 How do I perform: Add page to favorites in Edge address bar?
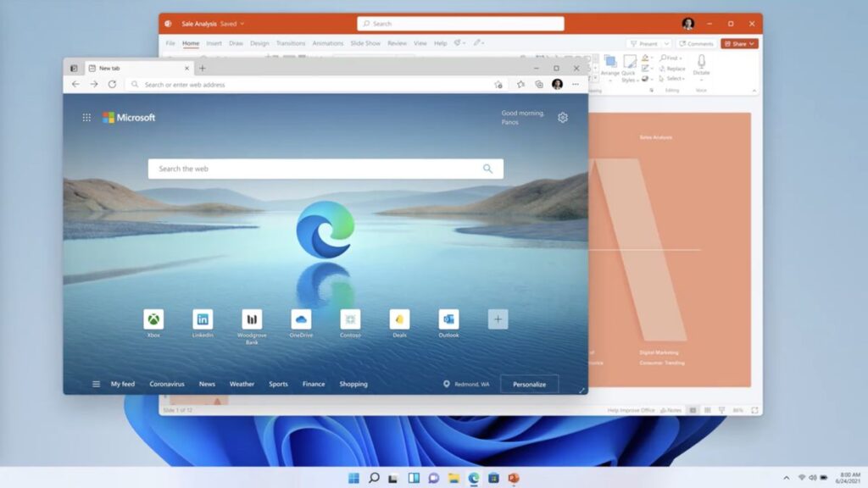[498, 85]
